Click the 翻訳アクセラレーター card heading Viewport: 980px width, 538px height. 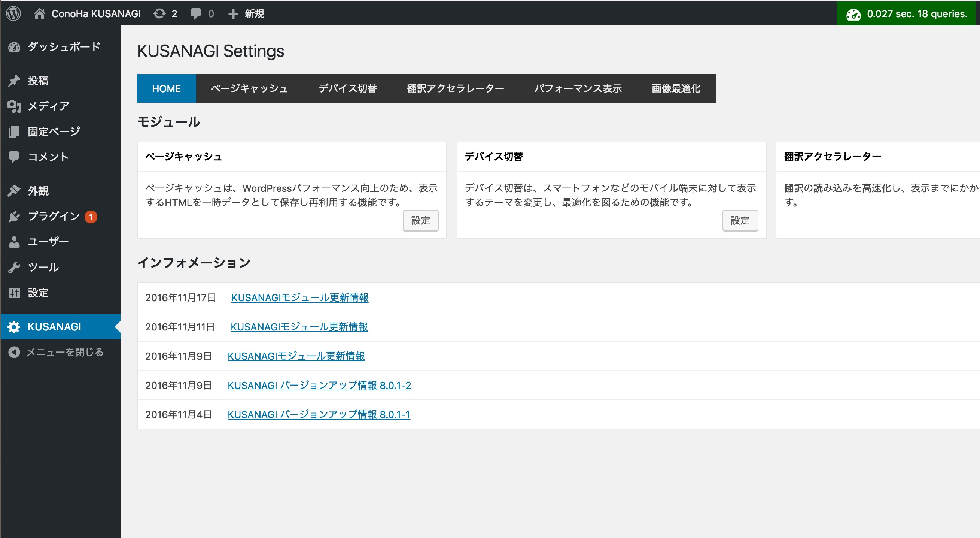[833, 157]
